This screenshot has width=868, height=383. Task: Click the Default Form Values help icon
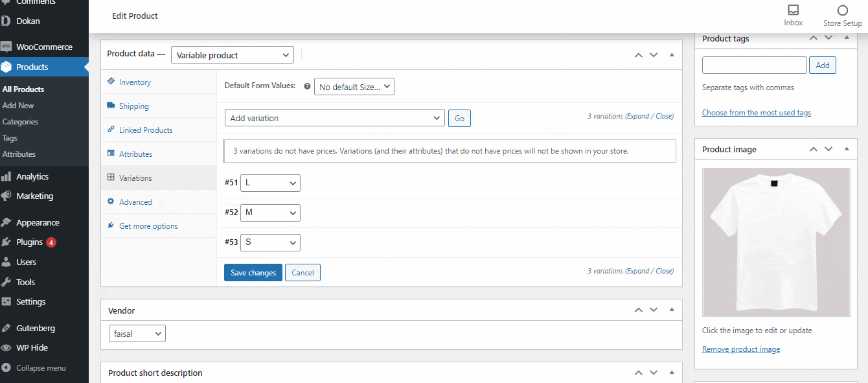(307, 86)
